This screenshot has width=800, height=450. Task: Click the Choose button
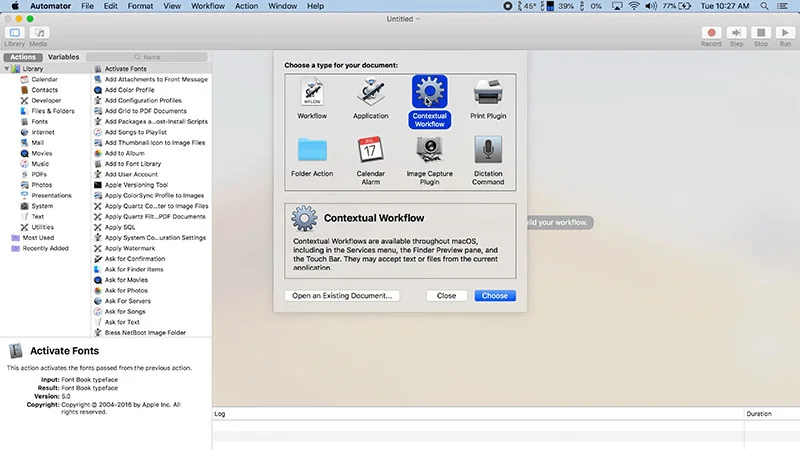495,296
